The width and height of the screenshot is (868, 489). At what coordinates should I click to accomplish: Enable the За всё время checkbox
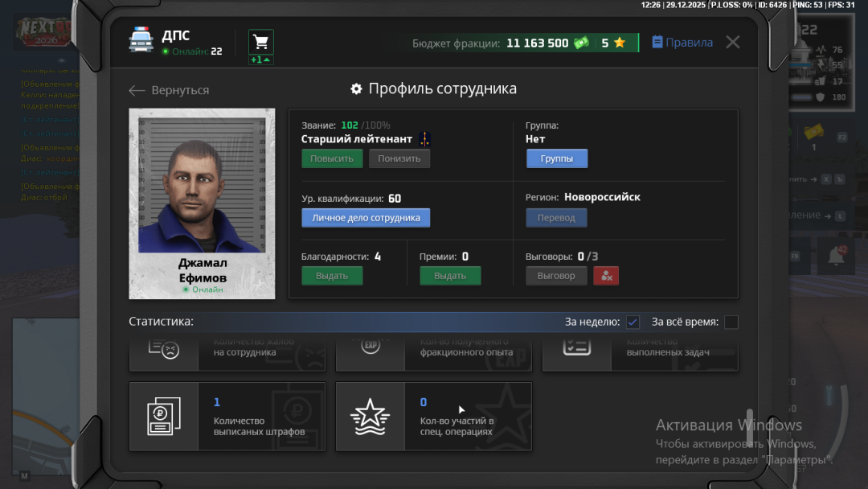731,323
